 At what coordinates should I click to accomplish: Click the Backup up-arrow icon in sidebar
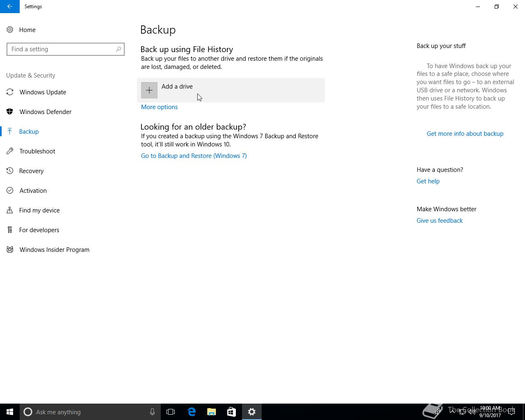tap(10, 132)
